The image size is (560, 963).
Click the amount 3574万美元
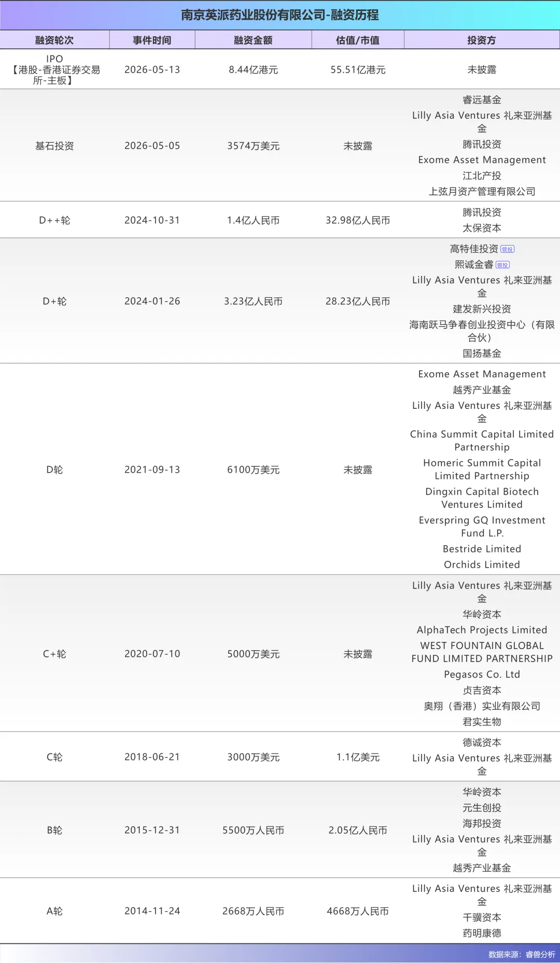tap(253, 146)
